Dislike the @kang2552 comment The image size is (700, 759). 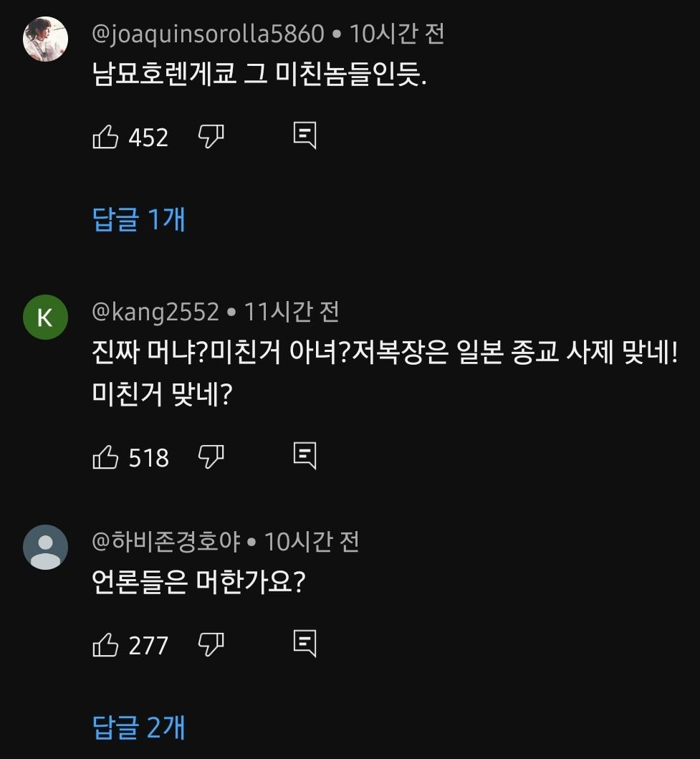coord(211,457)
